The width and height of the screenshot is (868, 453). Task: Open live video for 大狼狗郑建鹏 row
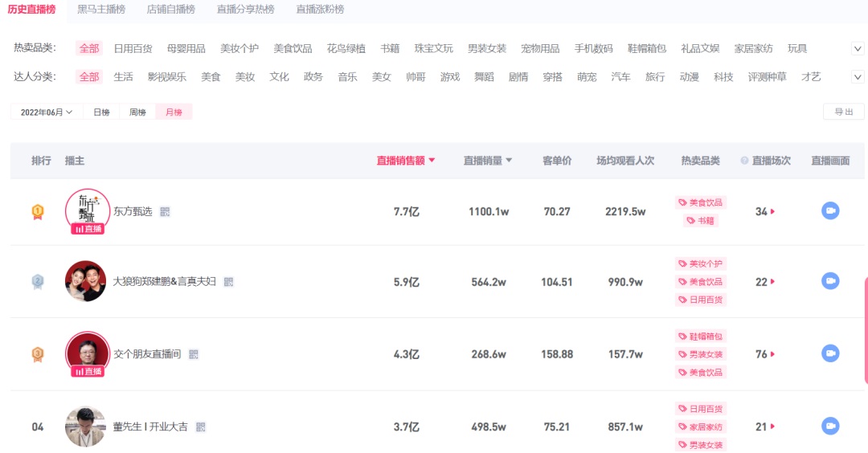coord(830,281)
